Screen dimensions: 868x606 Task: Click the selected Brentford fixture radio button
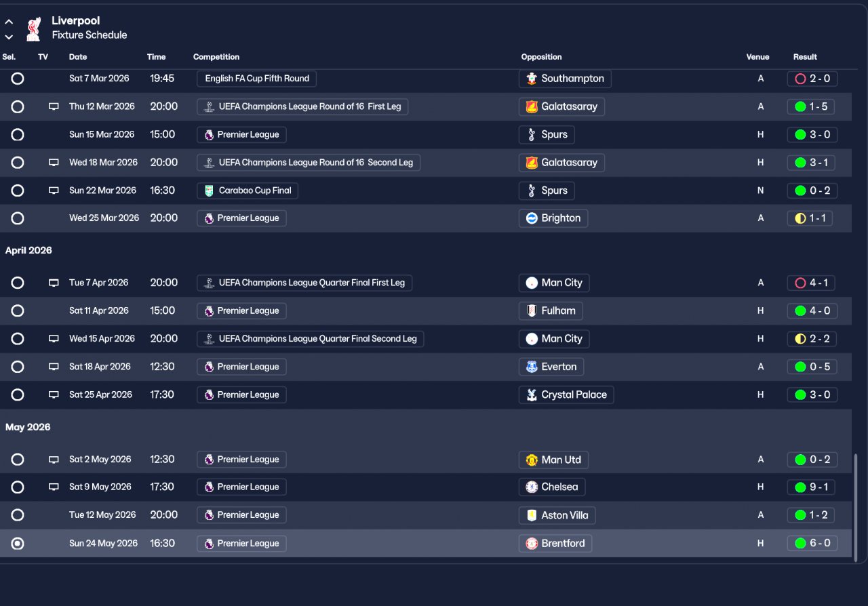18,544
